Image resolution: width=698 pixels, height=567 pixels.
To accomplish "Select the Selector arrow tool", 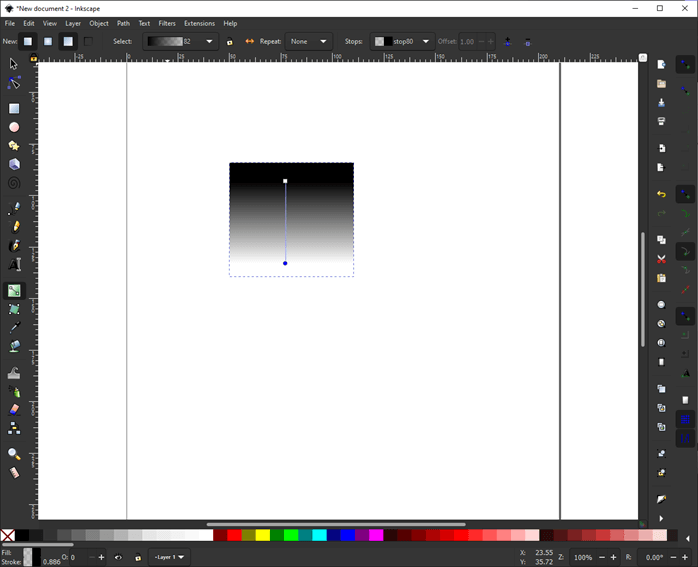I will tap(14, 64).
